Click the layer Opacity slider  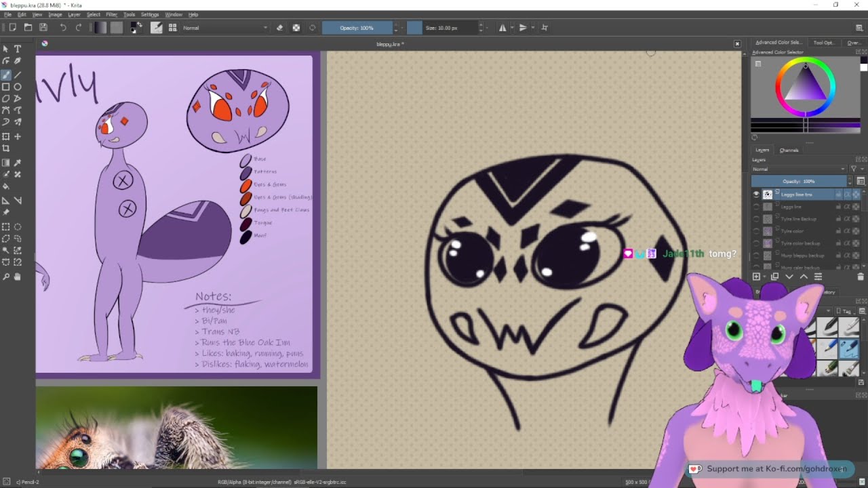tap(799, 182)
